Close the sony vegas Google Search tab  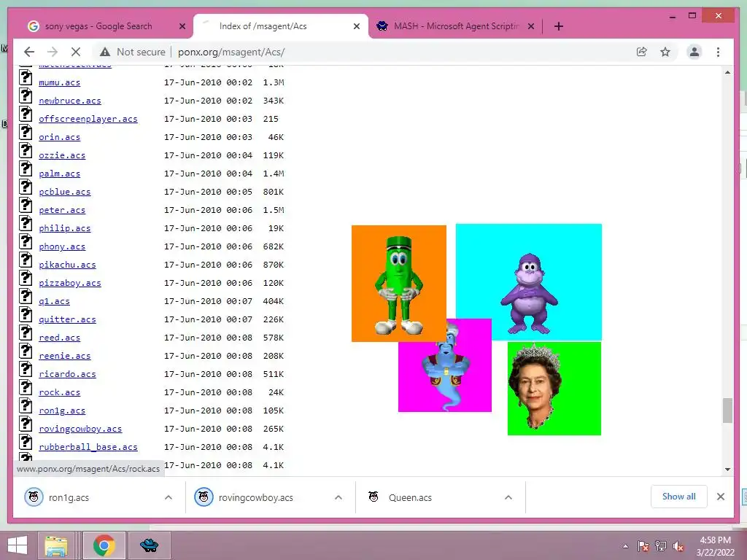[x=182, y=26]
